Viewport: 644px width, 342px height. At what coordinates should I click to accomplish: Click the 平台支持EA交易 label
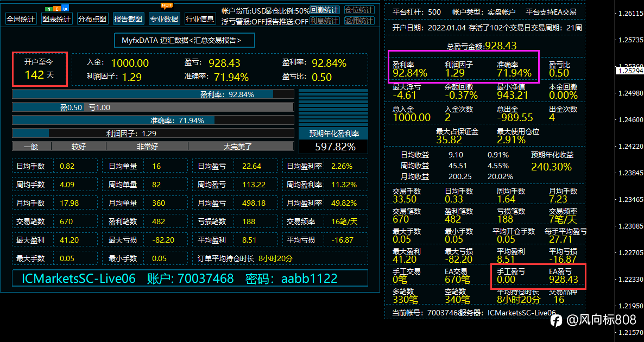(x=551, y=12)
